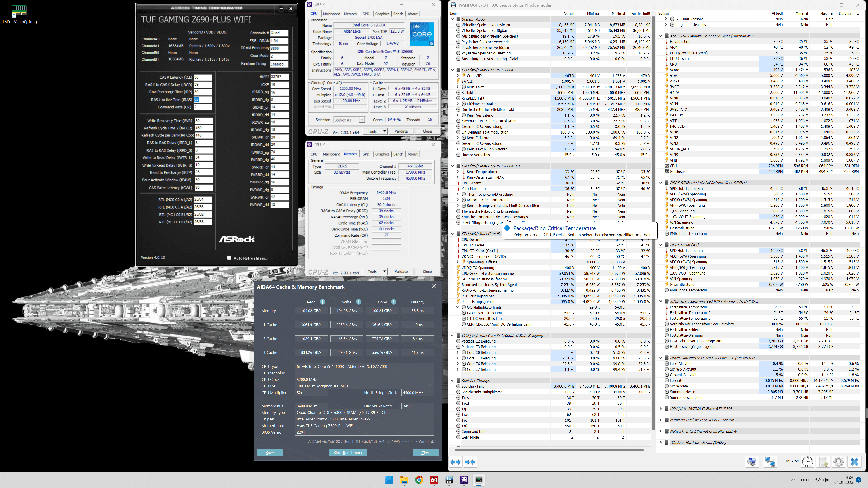This screenshot has height=488, width=868.
Task: Click Start Benchmark in AIDA64
Action: [x=348, y=453]
